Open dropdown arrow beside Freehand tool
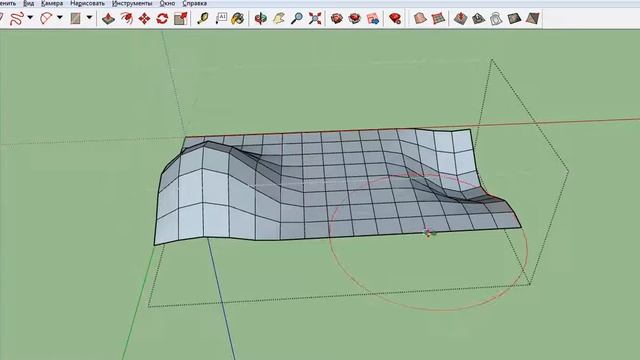 tap(30, 18)
